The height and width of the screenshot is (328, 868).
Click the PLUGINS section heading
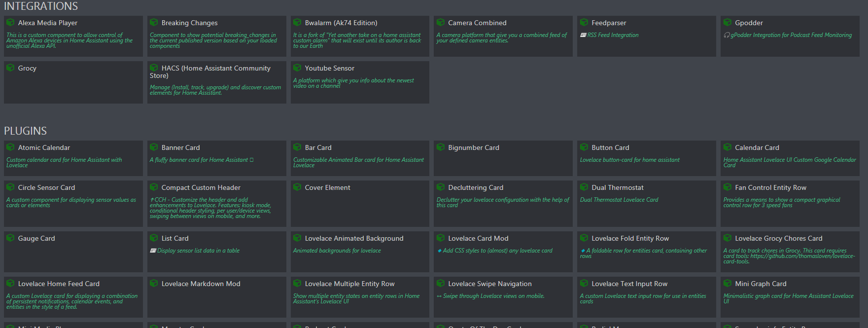(26, 131)
